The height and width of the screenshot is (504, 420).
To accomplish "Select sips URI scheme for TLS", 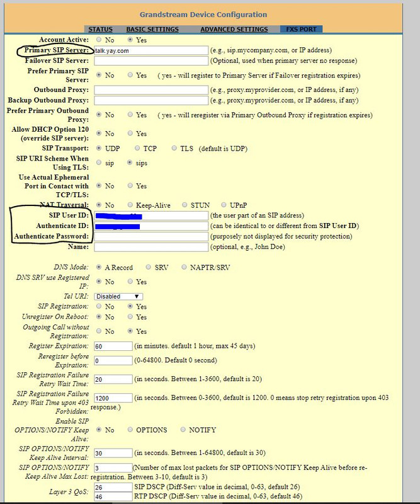I will tap(130, 163).
